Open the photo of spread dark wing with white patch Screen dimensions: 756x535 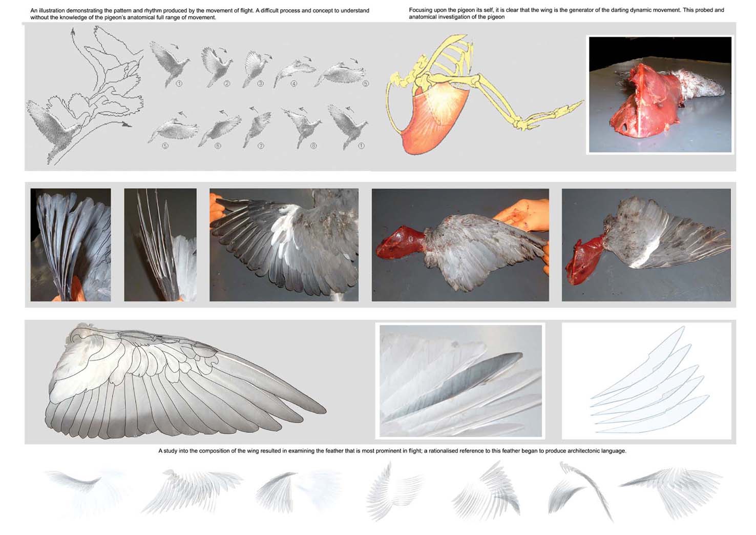(x=284, y=244)
